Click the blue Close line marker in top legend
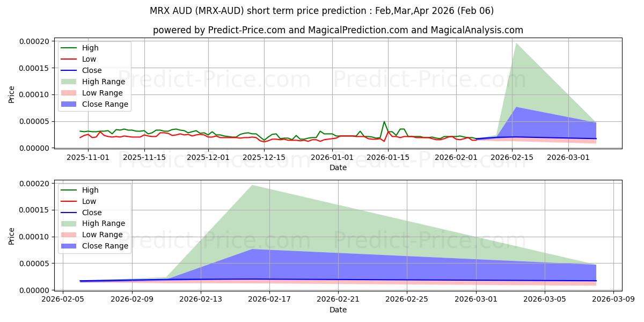Viewport: 644px width, 322px height. pos(70,70)
